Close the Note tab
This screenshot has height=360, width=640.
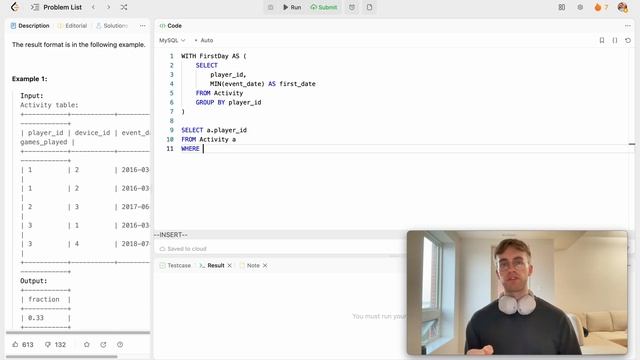click(x=265, y=265)
